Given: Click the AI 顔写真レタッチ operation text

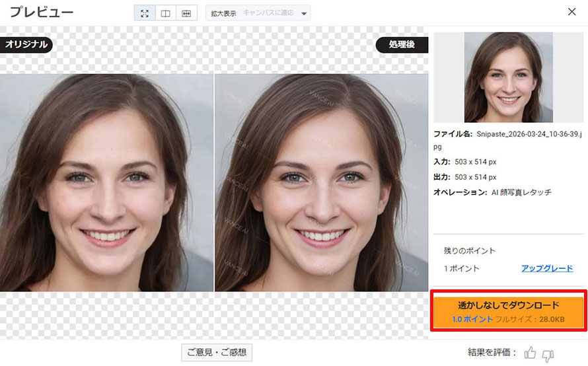Looking at the screenshot, I should click(x=521, y=192).
